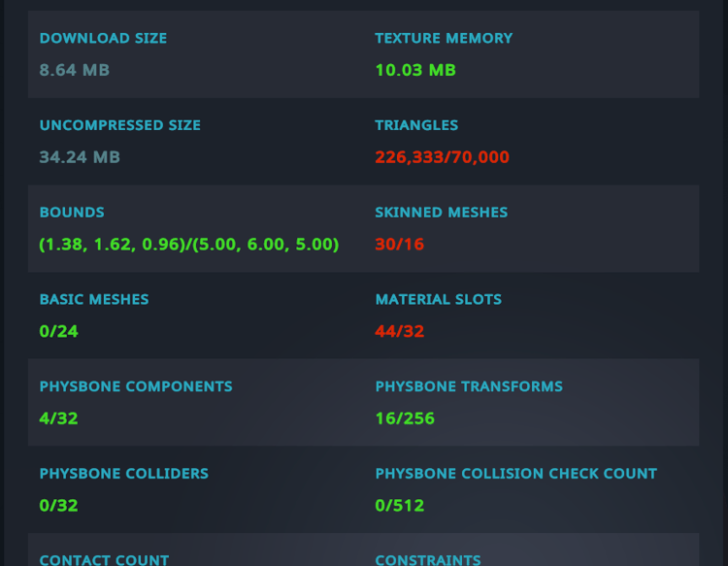Click the bounds value (1.38, 1.62, 0.96)/(5.00, 6.00, 5.00)

(189, 245)
